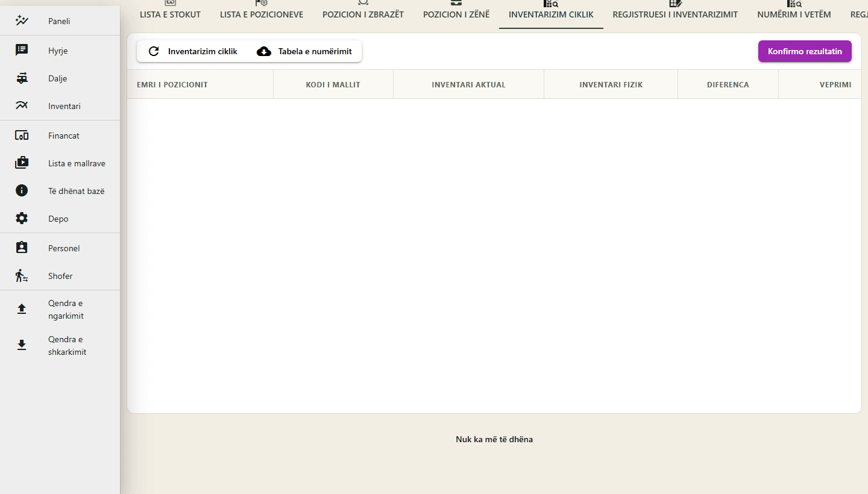Image resolution: width=868 pixels, height=494 pixels.
Task: Click the Konfirmo rezultatin button
Action: pos(805,51)
